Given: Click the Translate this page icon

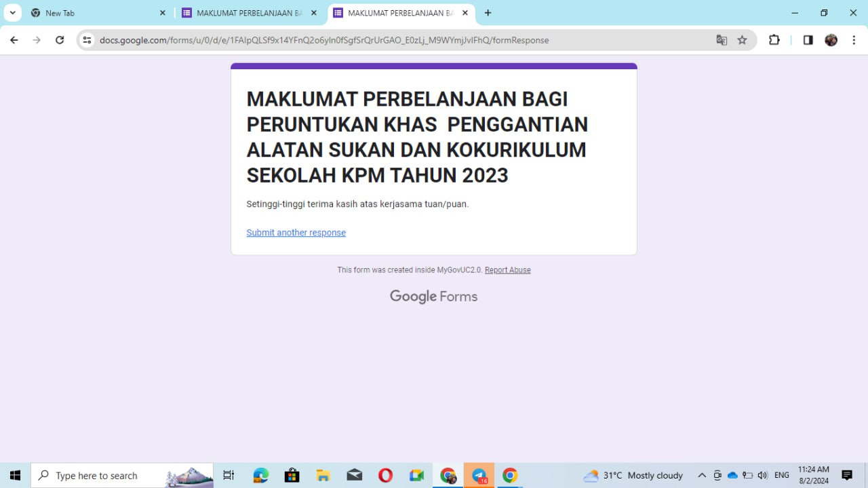Looking at the screenshot, I should coord(722,40).
